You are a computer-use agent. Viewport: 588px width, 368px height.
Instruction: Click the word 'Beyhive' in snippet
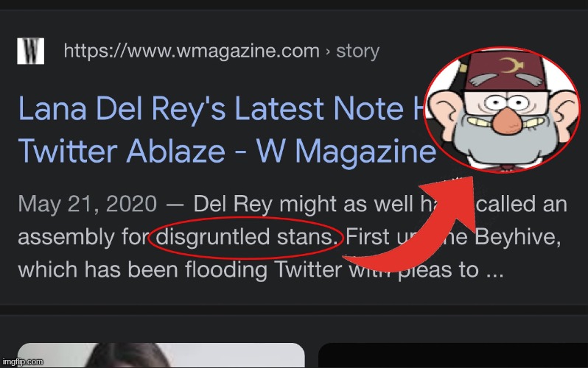[x=517, y=237]
